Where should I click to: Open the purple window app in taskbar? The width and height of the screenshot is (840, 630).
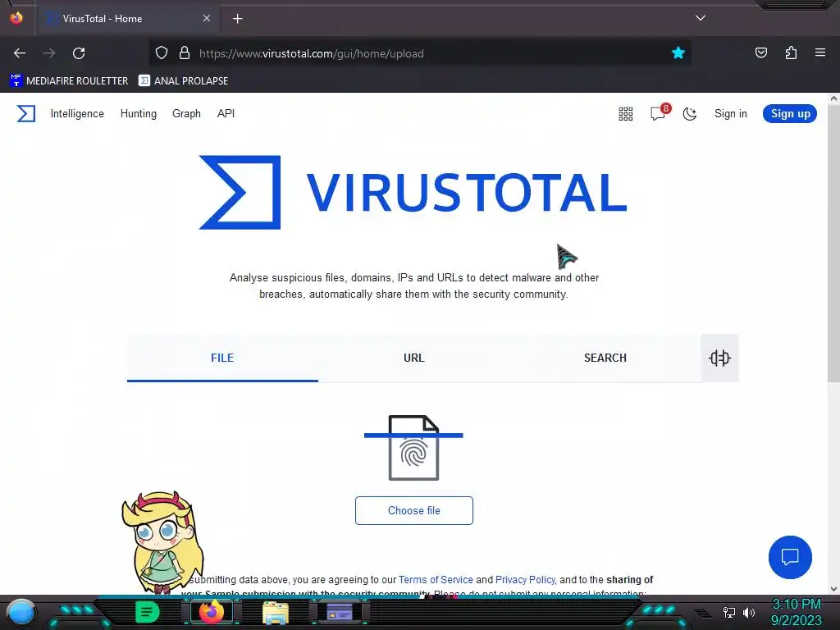pos(339,612)
